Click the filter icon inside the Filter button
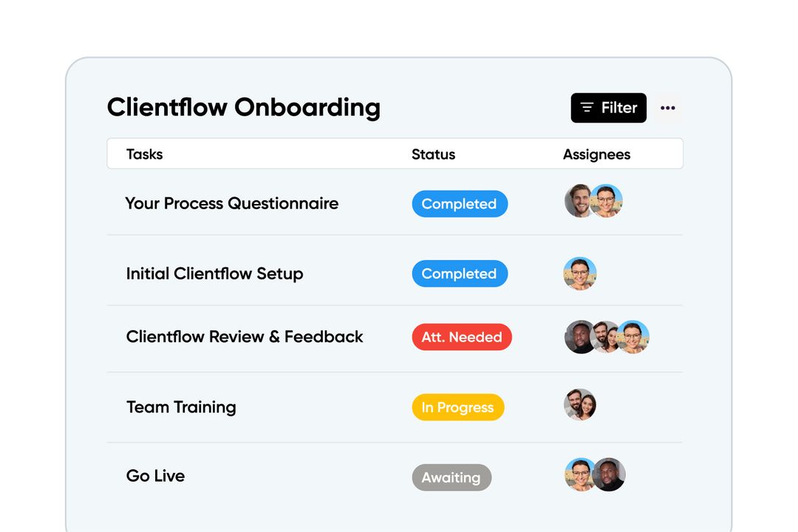This screenshot has height=532, width=798. [587, 107]
